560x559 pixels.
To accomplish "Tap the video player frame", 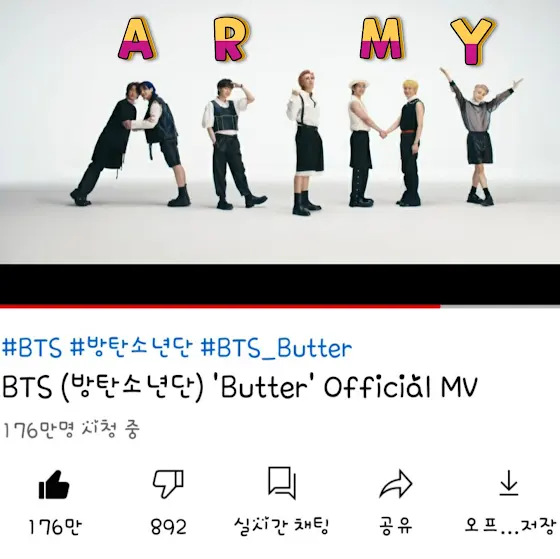I will [280, 132].
